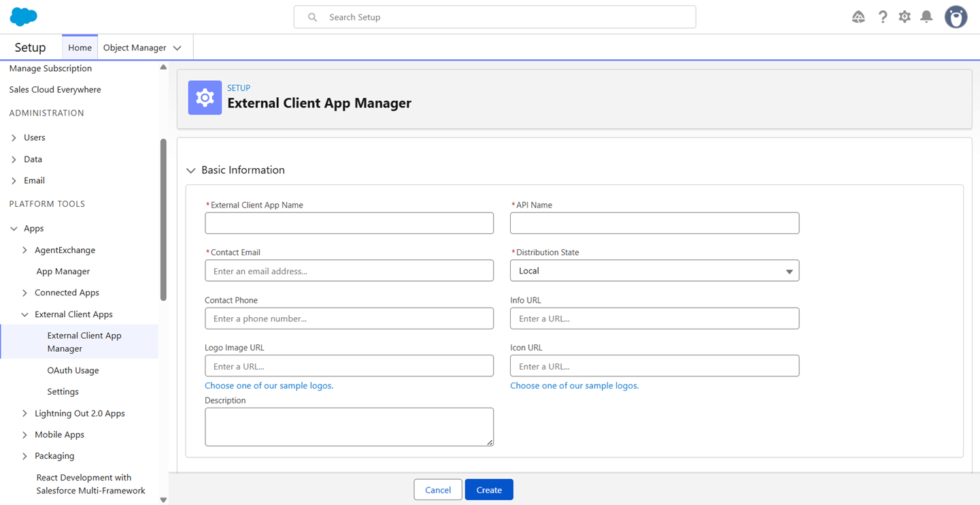
Task: Click the search magnifier icon
Action: click(x=312, y=17)
